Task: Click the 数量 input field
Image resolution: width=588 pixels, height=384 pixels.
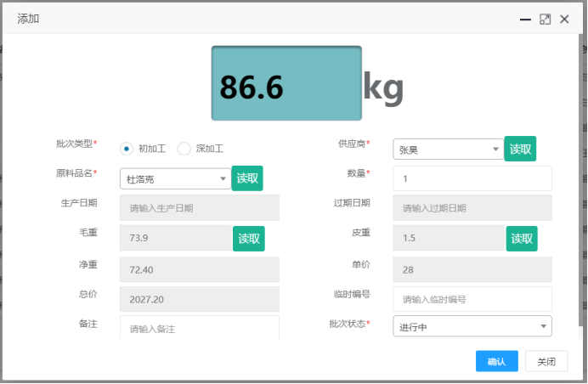Action: pyautogui.click(x=472, y=178)
